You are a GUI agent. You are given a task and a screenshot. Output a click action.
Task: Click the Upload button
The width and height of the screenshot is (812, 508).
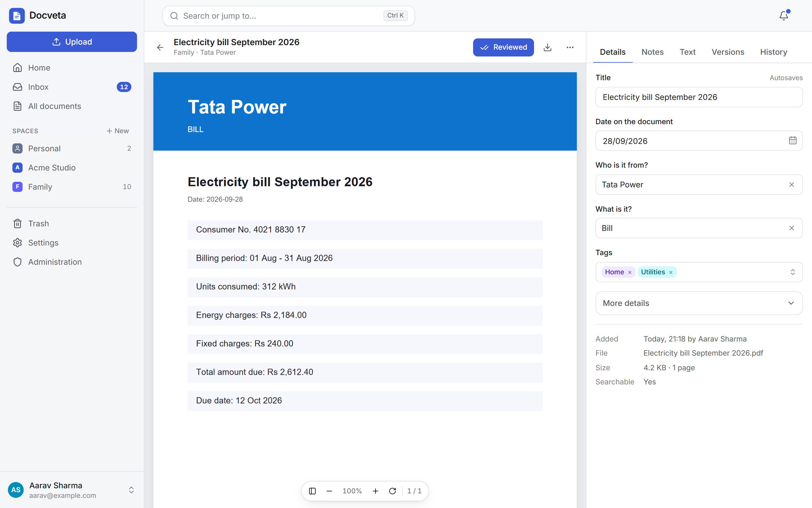(71, 42)
